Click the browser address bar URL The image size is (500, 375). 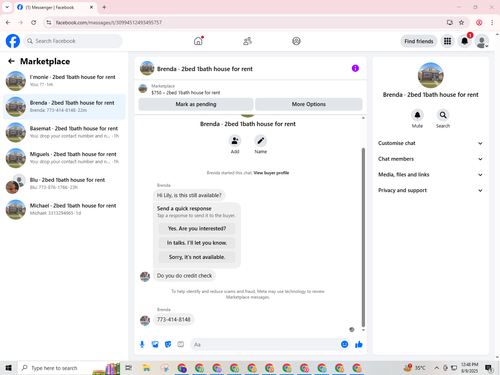tap(109, 22)
